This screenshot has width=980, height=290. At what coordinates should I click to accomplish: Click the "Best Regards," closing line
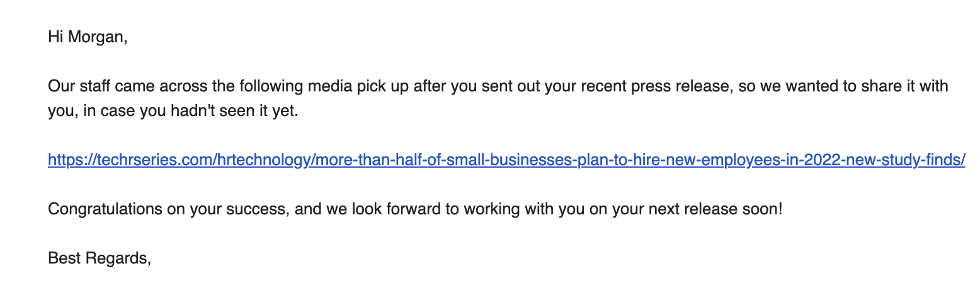[100, 258]
